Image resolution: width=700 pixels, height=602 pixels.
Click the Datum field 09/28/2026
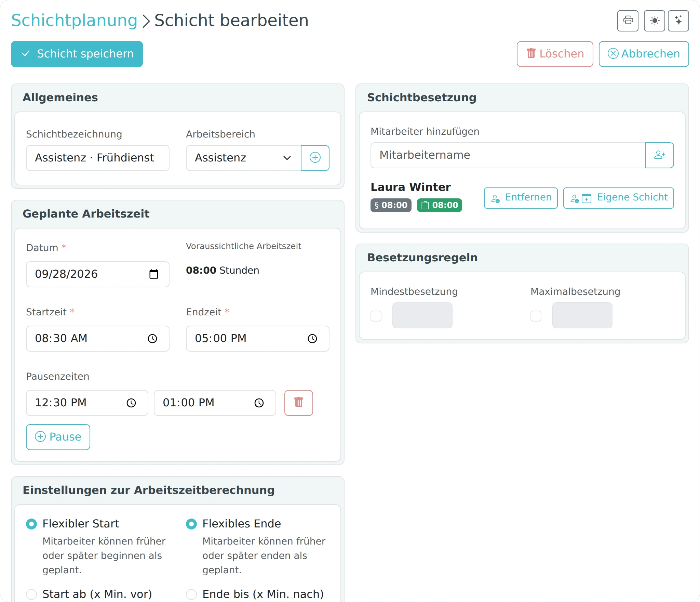[98, 274]
